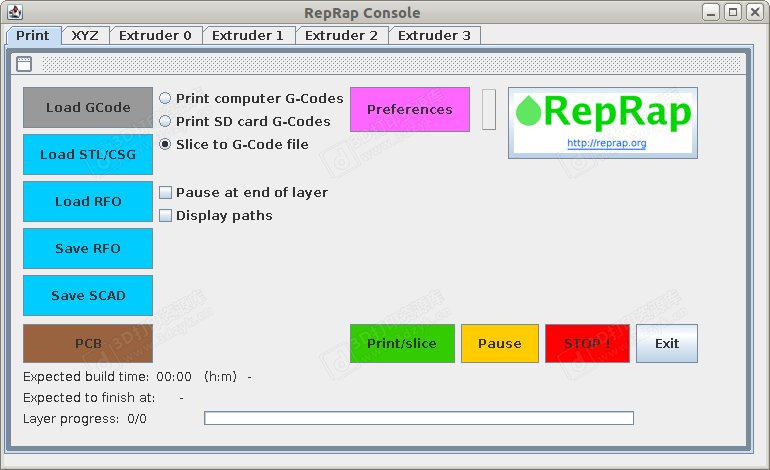This screenshot has width=770, height=470.
Task: Open the Extruder 0 tab
Action: click(155, 35)
